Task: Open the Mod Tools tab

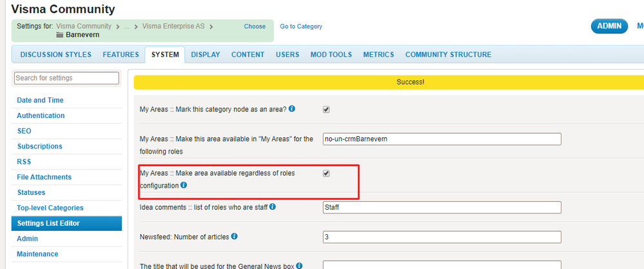Action: coord(331,55)
